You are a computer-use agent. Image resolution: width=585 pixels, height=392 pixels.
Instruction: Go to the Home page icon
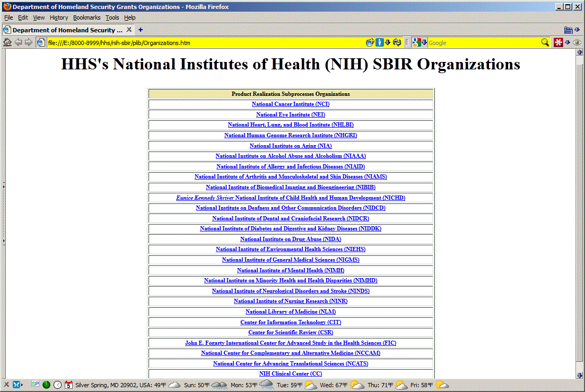click(x=7, y=42)
